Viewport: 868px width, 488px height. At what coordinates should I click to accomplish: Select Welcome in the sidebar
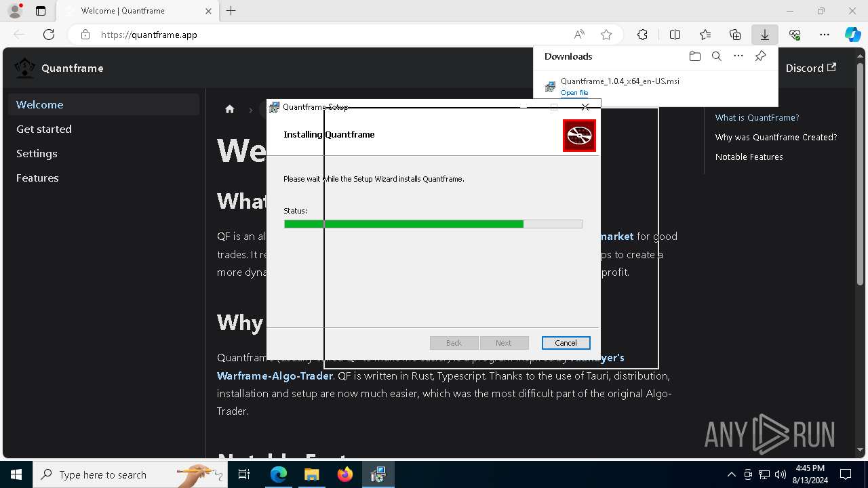[104, 104]
